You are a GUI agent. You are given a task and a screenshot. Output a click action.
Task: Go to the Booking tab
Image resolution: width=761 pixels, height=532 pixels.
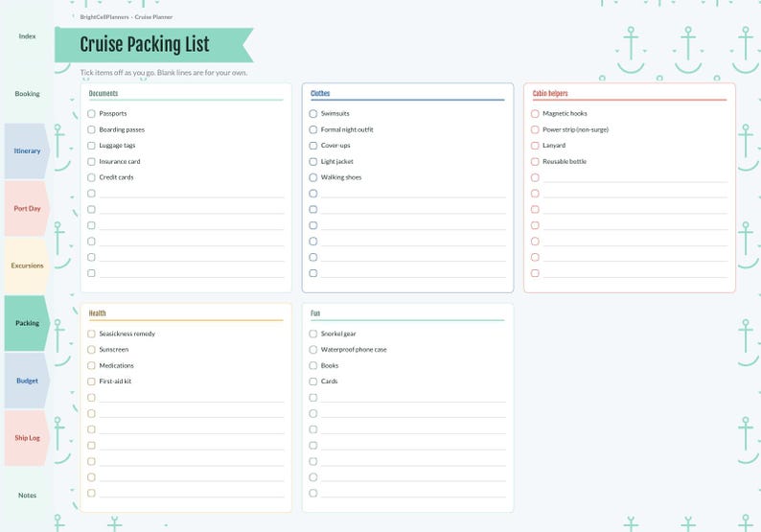pyautogui.click(x=27, y=94)
